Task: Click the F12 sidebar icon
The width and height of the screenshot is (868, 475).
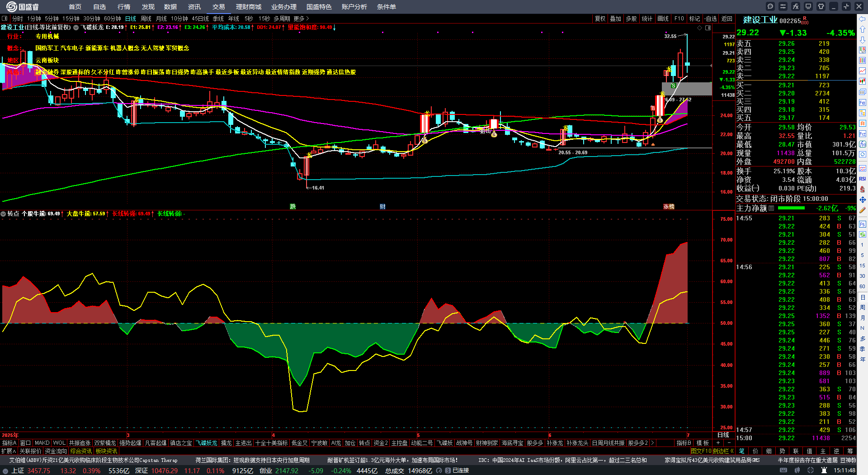Action: pyautogui.click(x=863, y=134)
